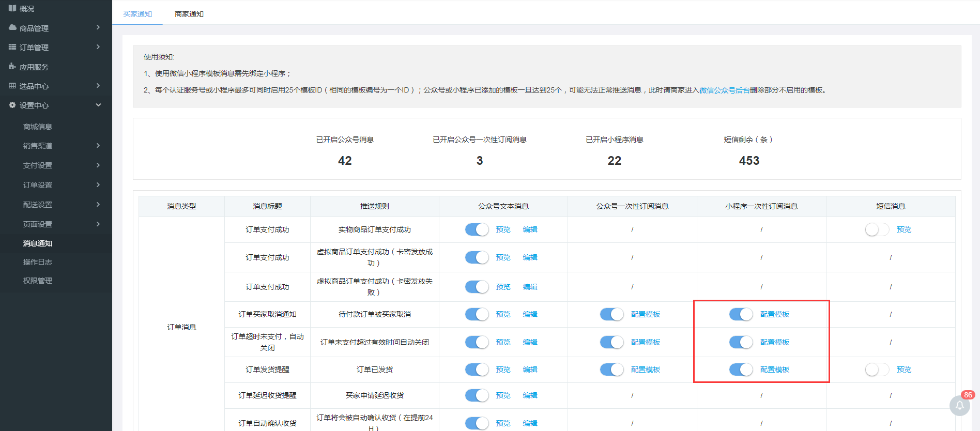The image size is (980, 431).
Task: Click the 应用服务 puzzle icon
Action: click(x=12, y=66)
